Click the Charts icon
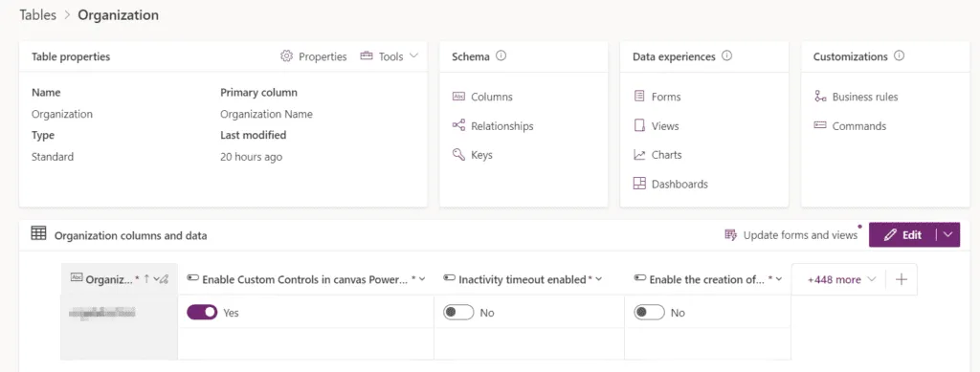This screenshot has height=372, width=980. pyautogui.click(x=639, y=155)
